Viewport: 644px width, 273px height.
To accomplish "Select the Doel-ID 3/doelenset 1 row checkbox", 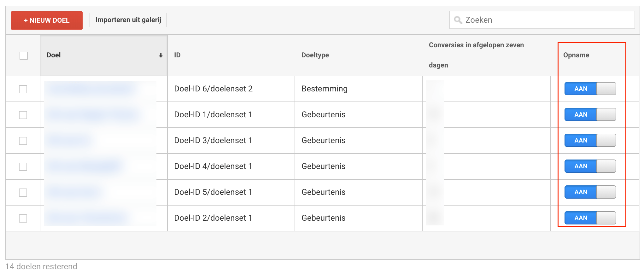I will pos(23,141).
